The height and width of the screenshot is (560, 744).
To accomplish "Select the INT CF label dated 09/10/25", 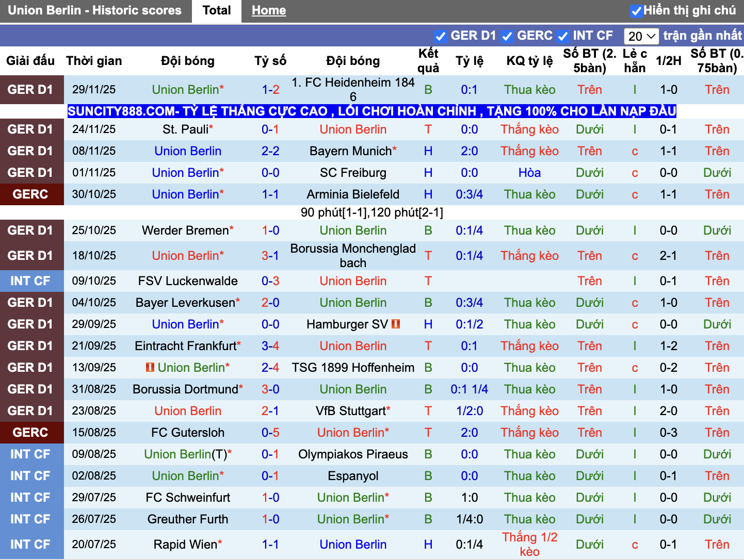I will (30, 281).
